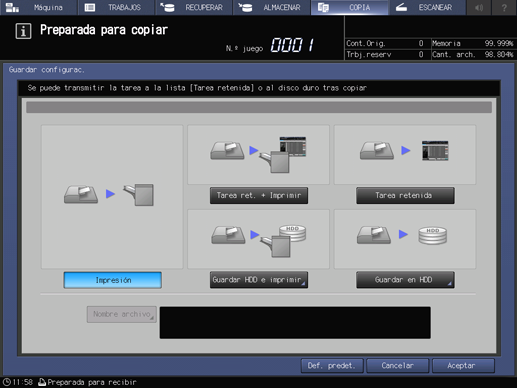Image resolution: width=517 pixels, height=388 pixels.
Task: Click the N.º juego counter 0001
Action: [x=292, y=45]
